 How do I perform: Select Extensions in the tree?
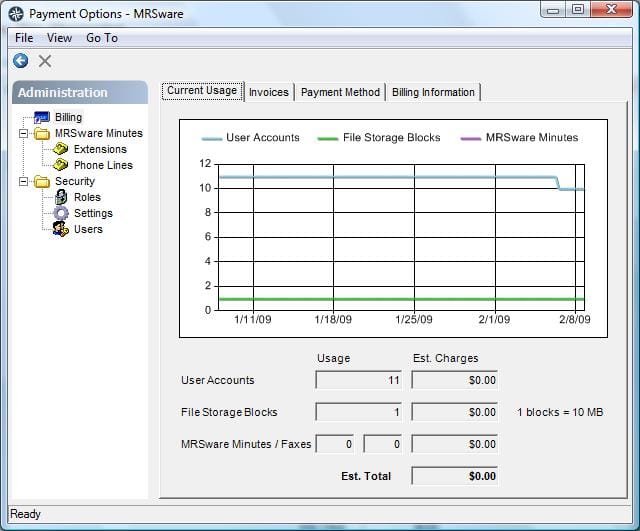click(100, 149)
